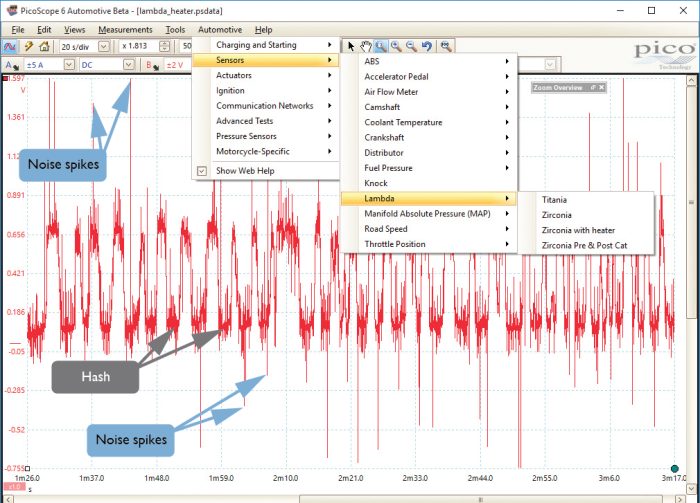Viewport: 700px width, 503px height.
Task: Select Zirconia Pre & Post Cat test
Action: (586, 245)
